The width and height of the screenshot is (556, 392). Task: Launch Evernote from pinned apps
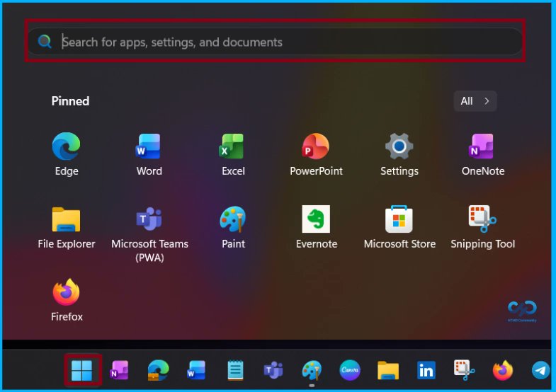pyautogui.click(x=316, y=227)
